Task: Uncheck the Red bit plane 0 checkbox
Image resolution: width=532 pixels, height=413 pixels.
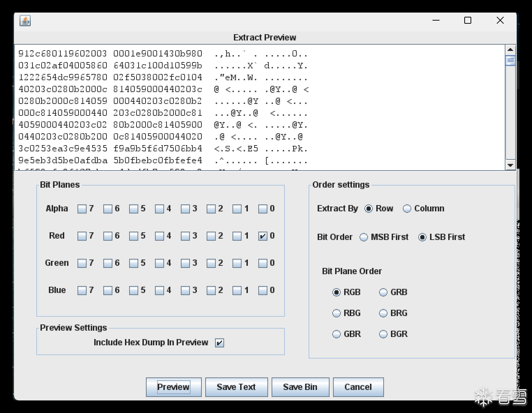Action: (x=263, y=236)
